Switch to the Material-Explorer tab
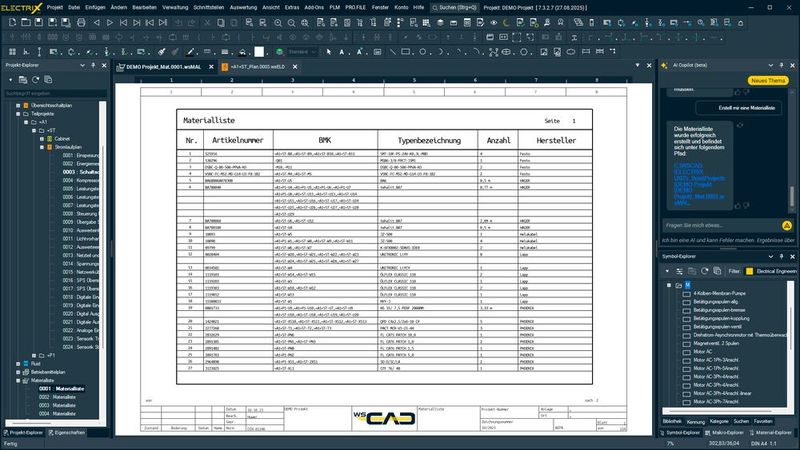 point(770,433)
